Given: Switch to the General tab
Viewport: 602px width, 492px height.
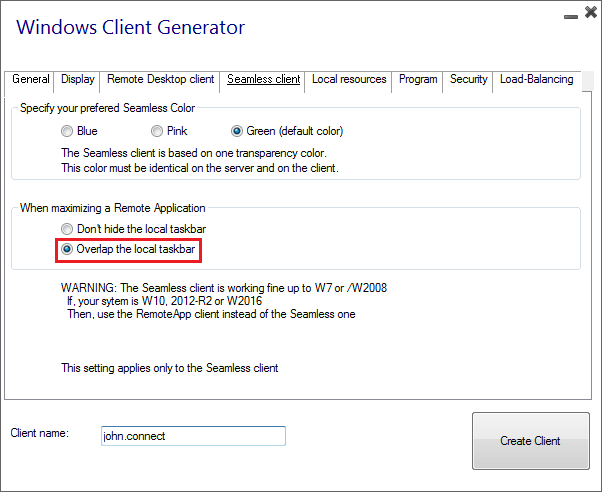Looking at the screenshot, I should (30, 79).
